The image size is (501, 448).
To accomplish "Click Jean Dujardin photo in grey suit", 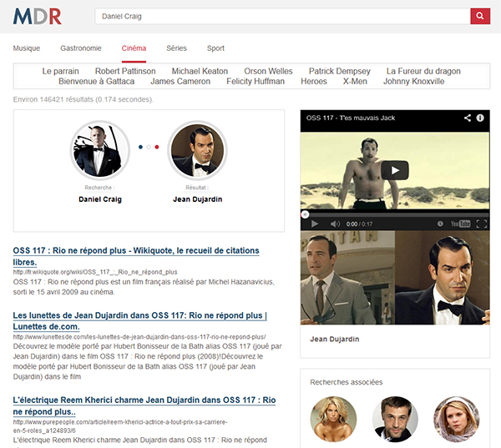I will click(x=347, y=278).
